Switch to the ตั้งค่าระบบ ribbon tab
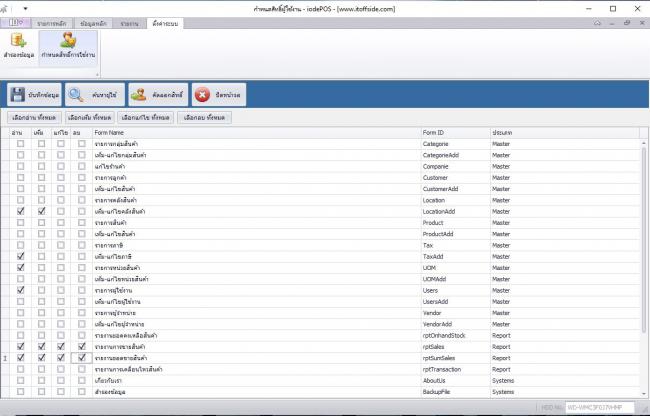 coord(165,24)
